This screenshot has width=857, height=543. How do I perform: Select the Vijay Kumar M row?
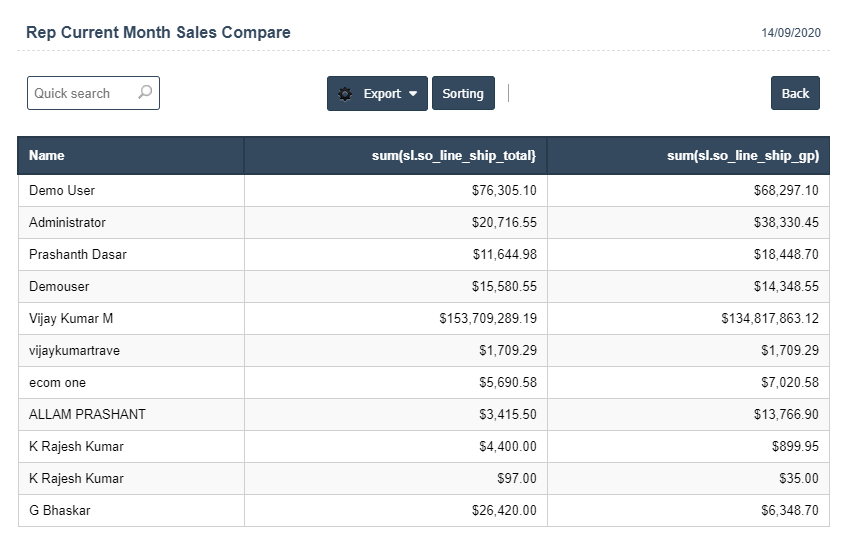point(71,318)
